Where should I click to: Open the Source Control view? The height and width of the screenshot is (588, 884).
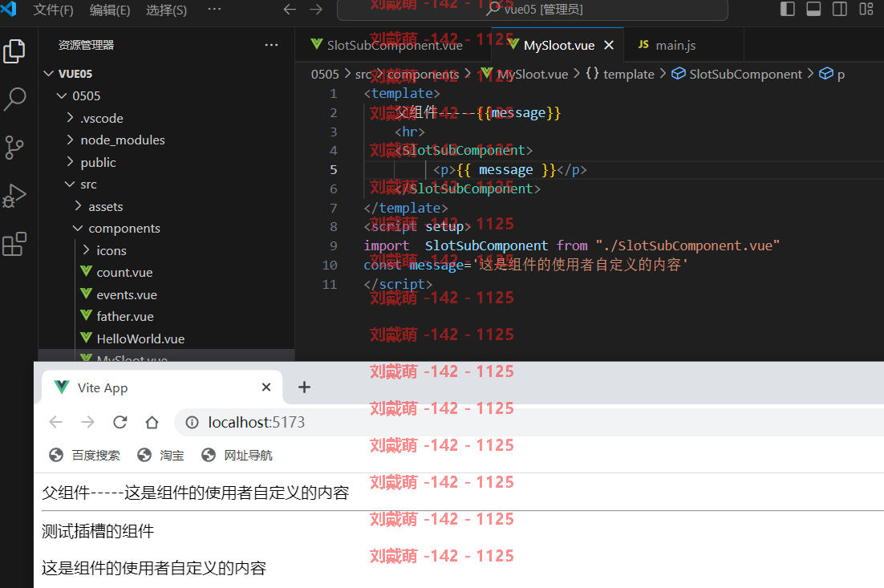(14, 148)
